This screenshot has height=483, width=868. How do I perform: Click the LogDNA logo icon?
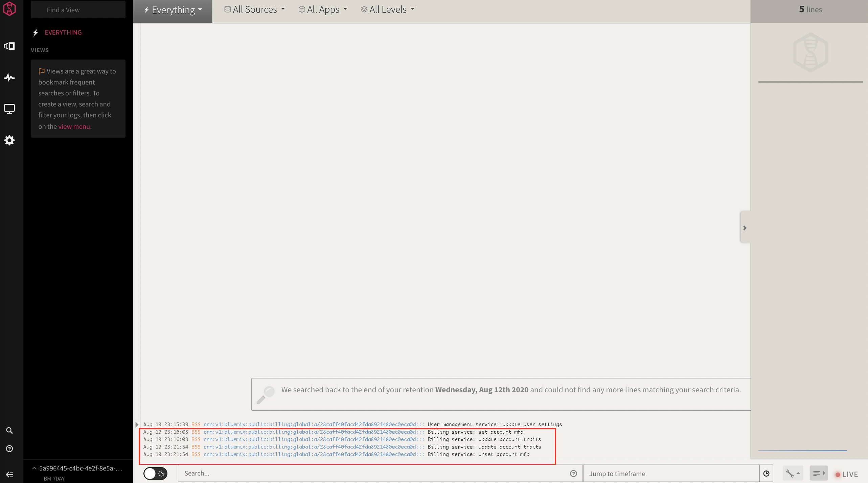(x=9, y=9)
